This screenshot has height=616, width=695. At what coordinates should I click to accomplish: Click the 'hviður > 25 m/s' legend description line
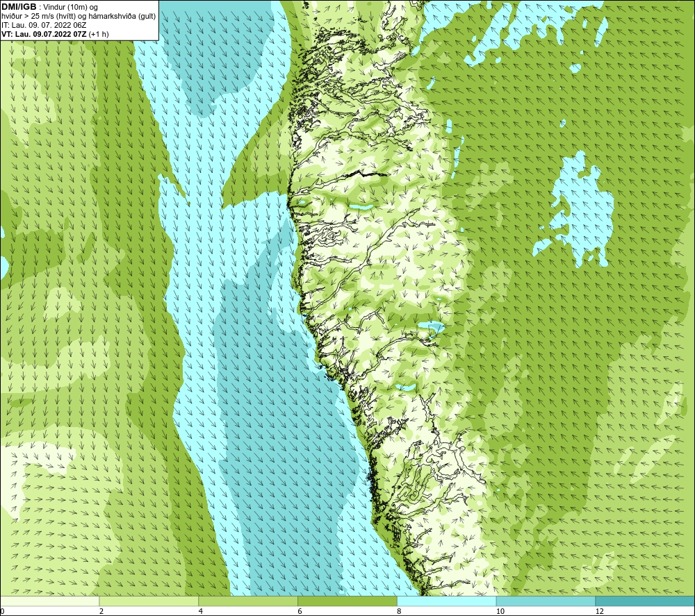pos(79,17)
